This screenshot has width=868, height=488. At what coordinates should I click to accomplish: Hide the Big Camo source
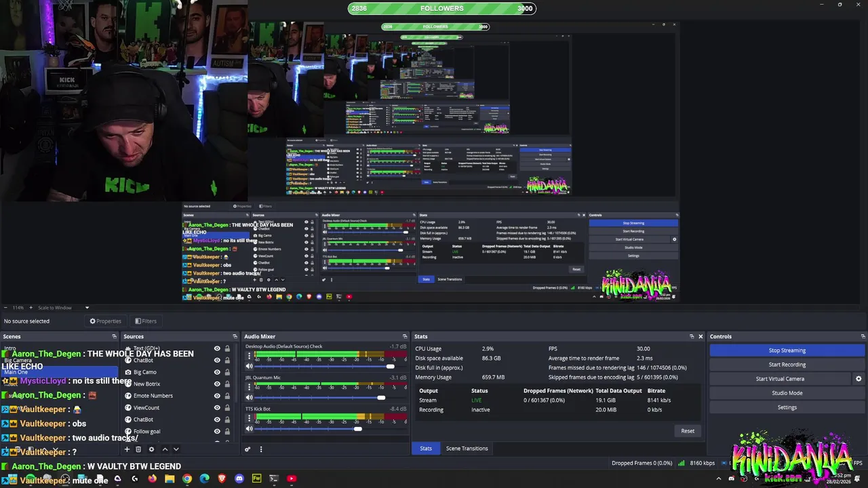point(217,372)
